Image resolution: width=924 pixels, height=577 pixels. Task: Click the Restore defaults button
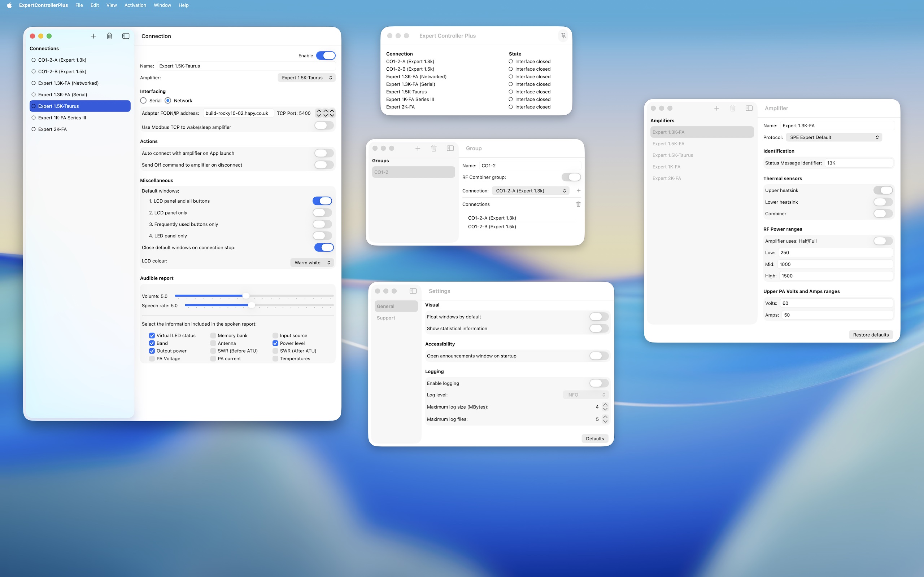[871, 335]
